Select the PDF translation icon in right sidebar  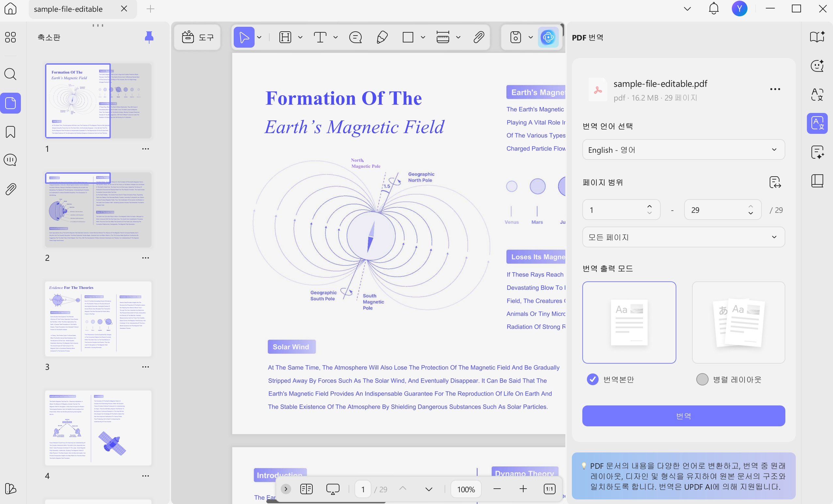coord(817,123)
